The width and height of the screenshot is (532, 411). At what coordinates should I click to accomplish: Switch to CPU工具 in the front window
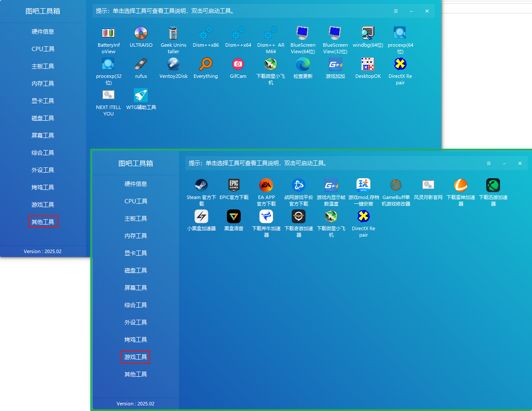pos(136,201)
